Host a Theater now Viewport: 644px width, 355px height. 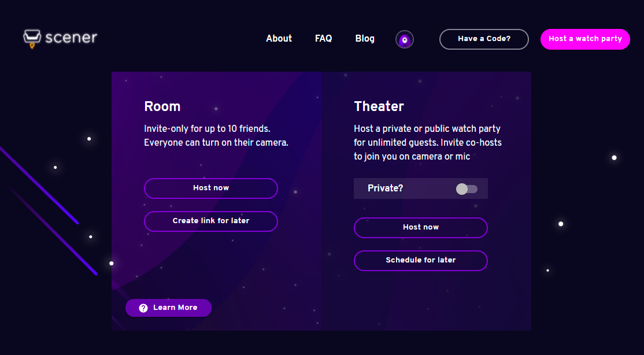point(421,228)
